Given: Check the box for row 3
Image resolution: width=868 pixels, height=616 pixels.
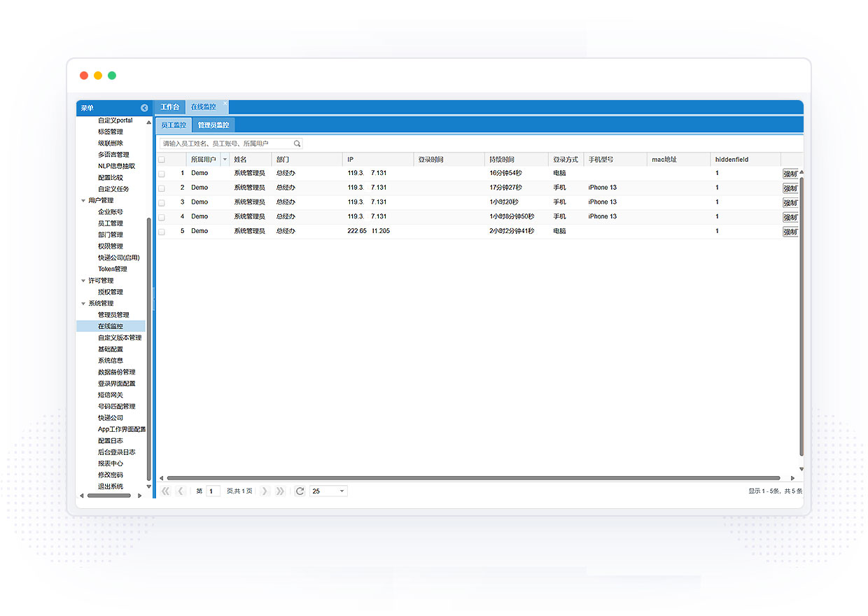Looking at the screenshot, I should click(162, 202).
